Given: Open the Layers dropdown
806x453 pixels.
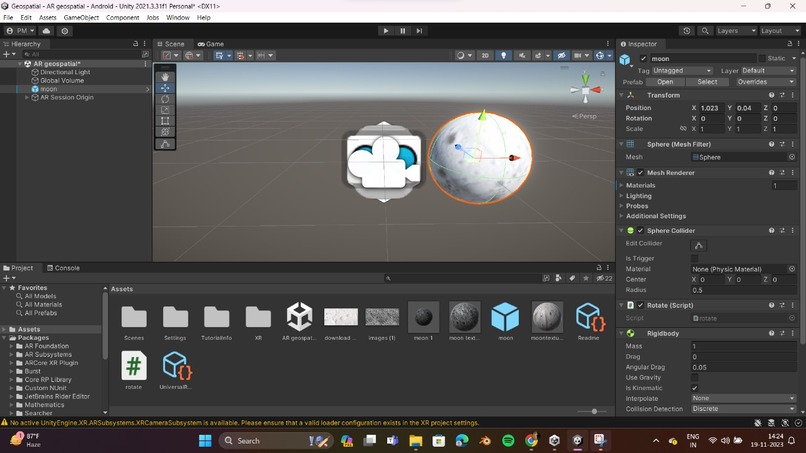Looking at the screenshot, I should point(736,31).
